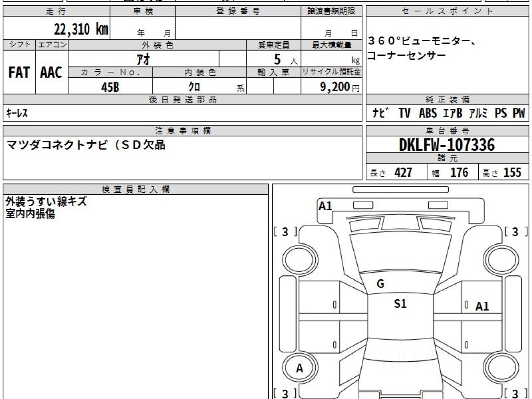
Task: Click the 走行 column header
Action: click(56, 12)
